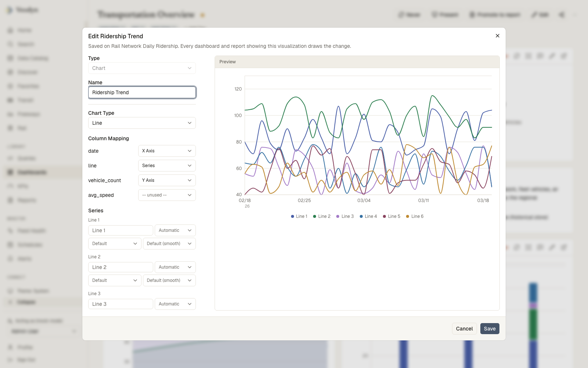Screen dimensions: 588x368
Task: Click the vehicle_count column label
Action: 105,180
